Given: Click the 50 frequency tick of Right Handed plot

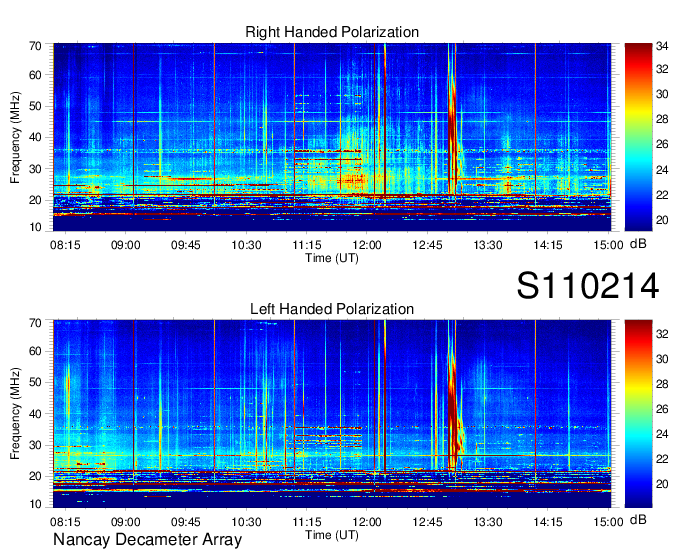Looking at the screenshot, I should 35,106.
